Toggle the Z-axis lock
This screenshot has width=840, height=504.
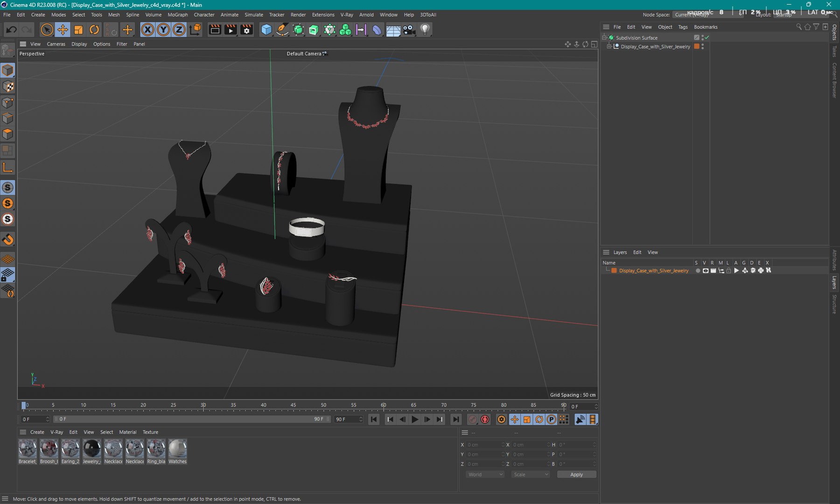click(179, 30)
